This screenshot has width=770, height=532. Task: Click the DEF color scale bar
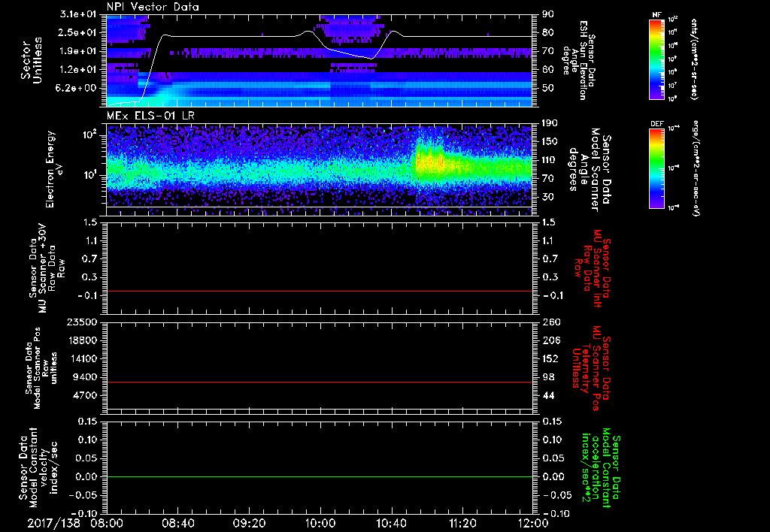(x=656, y=168)
